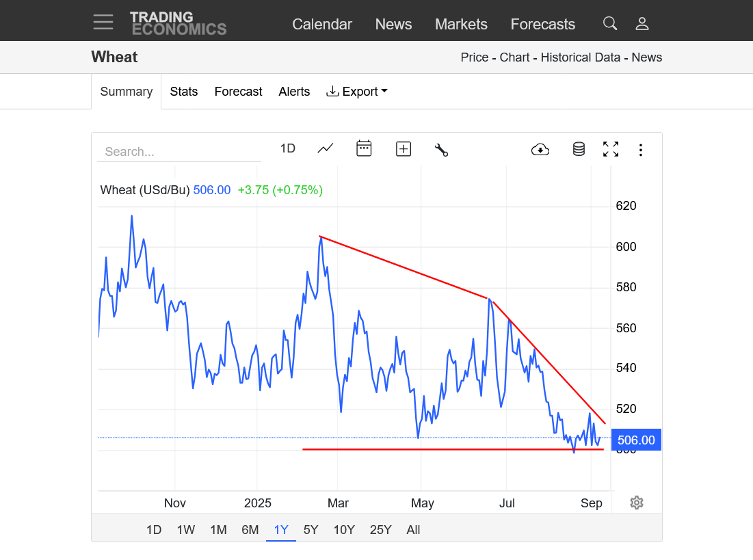The height and width of the screenshot is (560, 753).
Task: Click the search magnifier icon in header
Action: pos(609,24)
